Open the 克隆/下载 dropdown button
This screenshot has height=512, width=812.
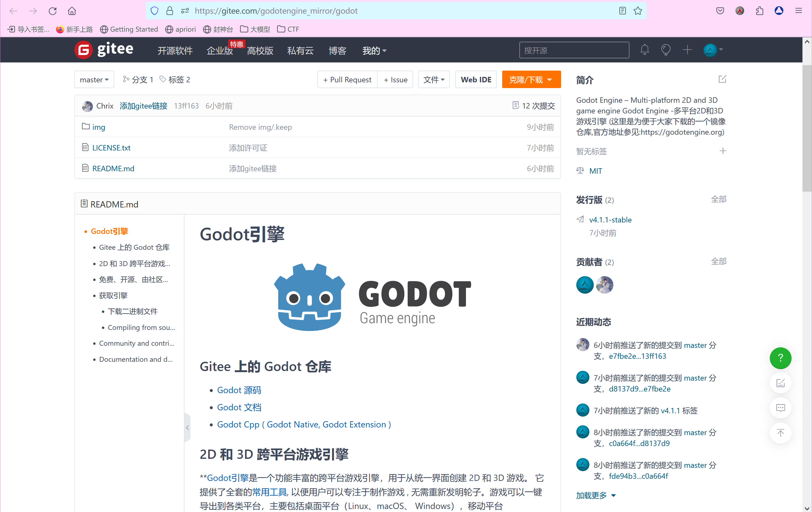coord(531,80)
